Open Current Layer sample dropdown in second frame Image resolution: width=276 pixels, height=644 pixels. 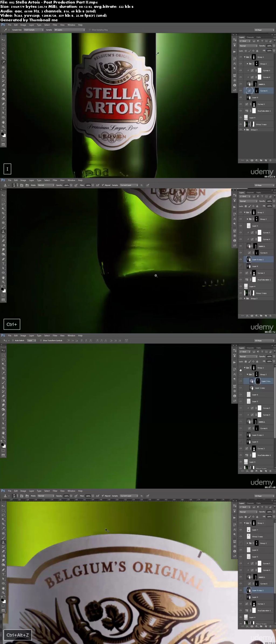pos(129,185)
